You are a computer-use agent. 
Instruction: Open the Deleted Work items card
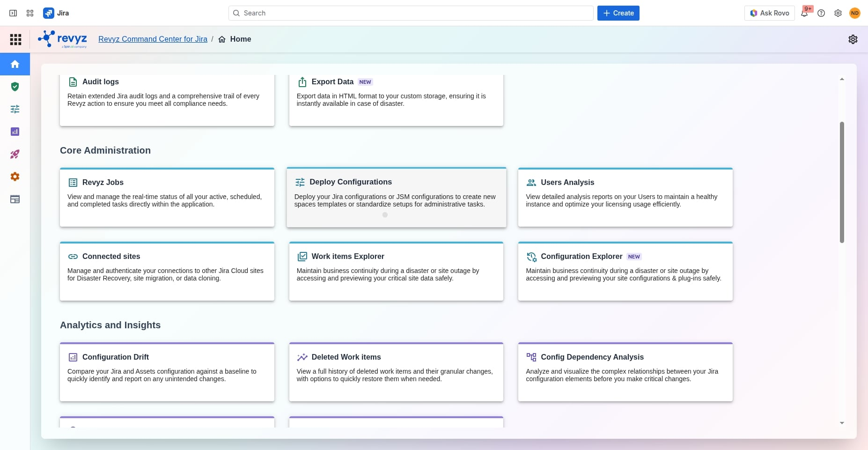point(396,372)
